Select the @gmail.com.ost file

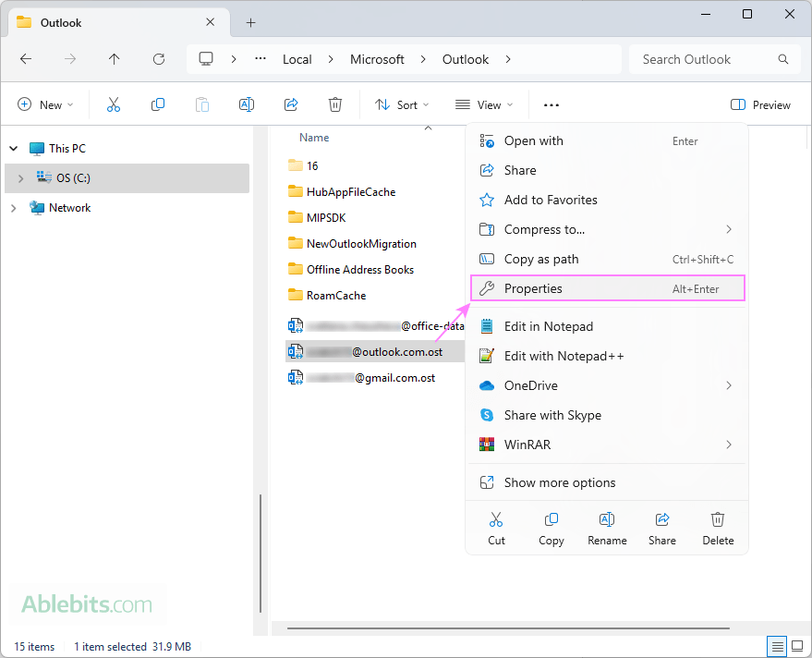pos(362,378)
